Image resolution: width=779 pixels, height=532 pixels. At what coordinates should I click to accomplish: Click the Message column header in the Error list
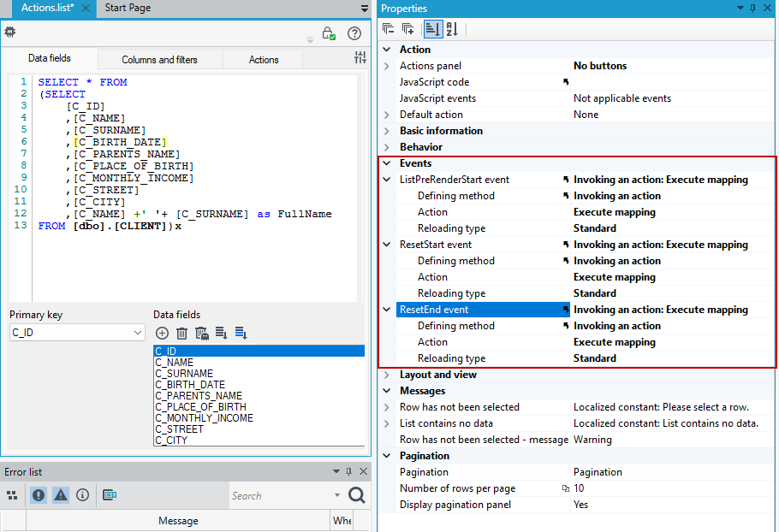click(178, 521)
